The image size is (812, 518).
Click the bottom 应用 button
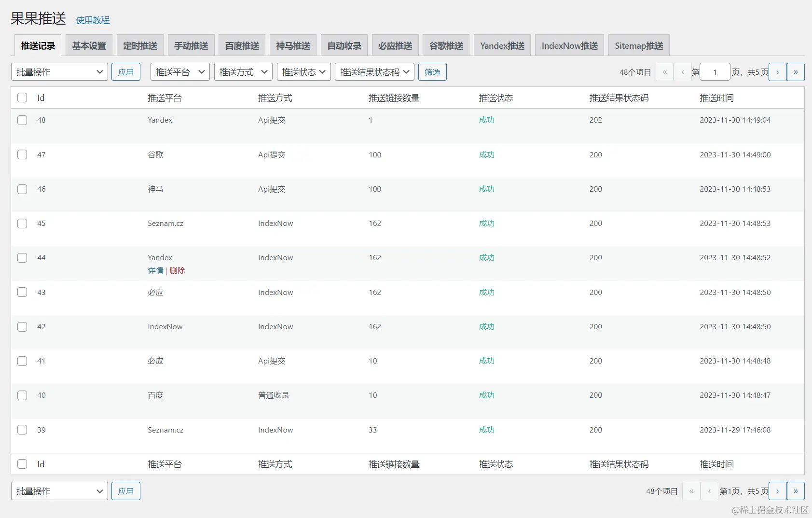click(x=126, y=491)
